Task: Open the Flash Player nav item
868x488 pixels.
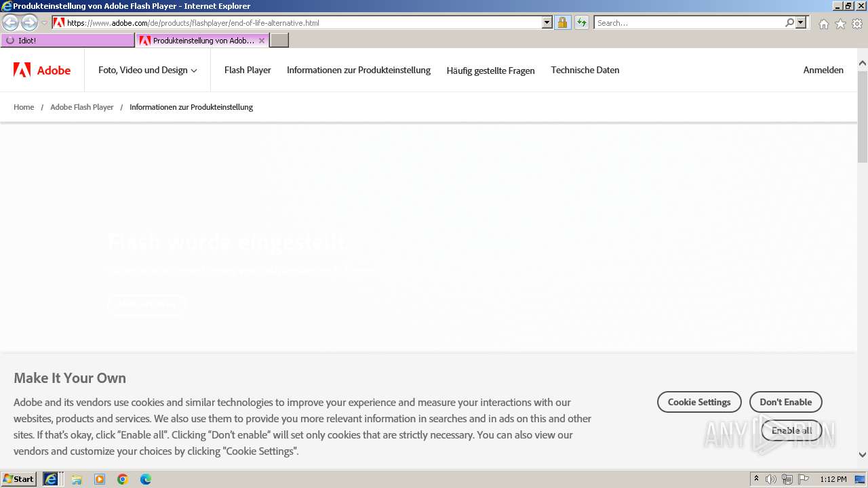Action: point(248,70)
